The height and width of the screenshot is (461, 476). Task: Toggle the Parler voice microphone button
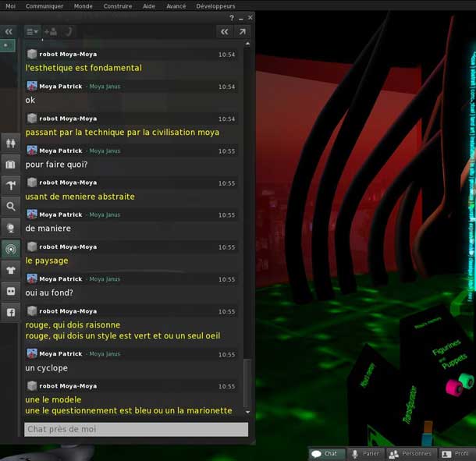tap(365, 453)
